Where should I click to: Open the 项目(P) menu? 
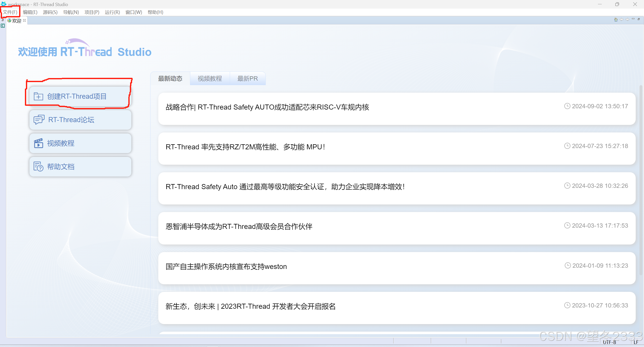92,12
